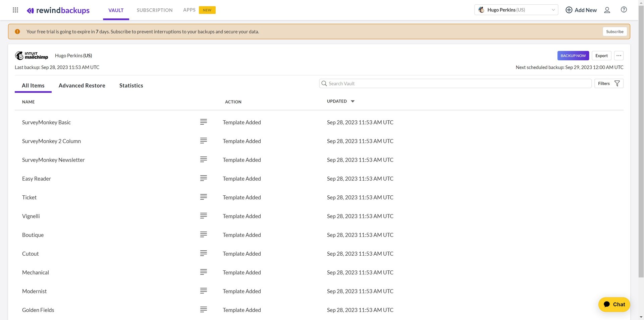Image resolution: width=644 pixels, height=320 pixels.
Task: Expand the Hugo Perkins (US) account dropdown
Action: click(x=516, y=10)
